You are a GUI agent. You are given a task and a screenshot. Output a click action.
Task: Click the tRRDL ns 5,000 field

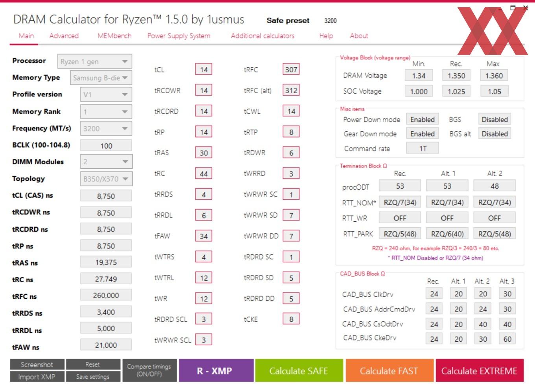pyautogui.click(x=106, y=328)
